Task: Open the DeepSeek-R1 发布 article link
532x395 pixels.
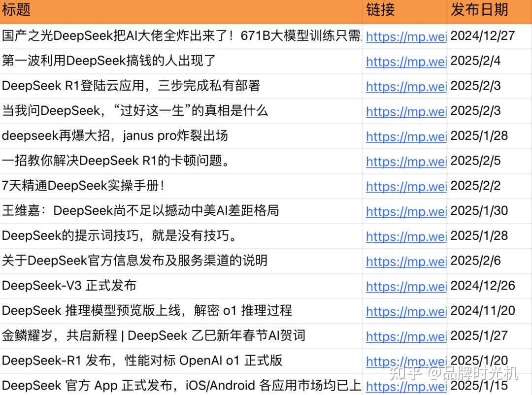Action: 405,362
